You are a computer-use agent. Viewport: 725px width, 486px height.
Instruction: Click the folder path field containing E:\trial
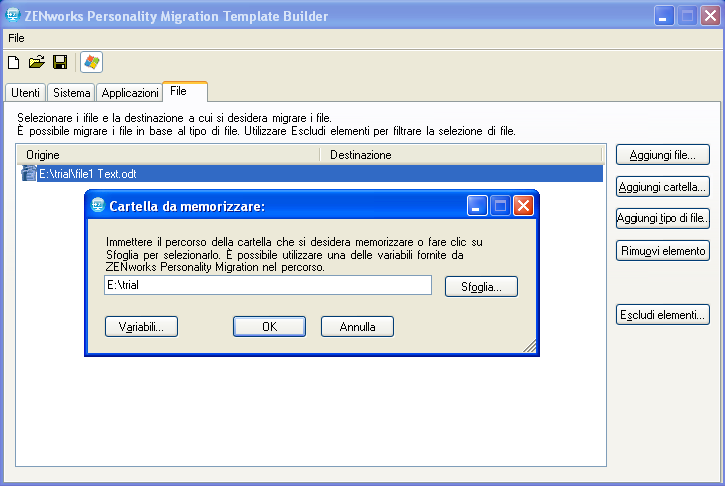click(x=268, y=285)
